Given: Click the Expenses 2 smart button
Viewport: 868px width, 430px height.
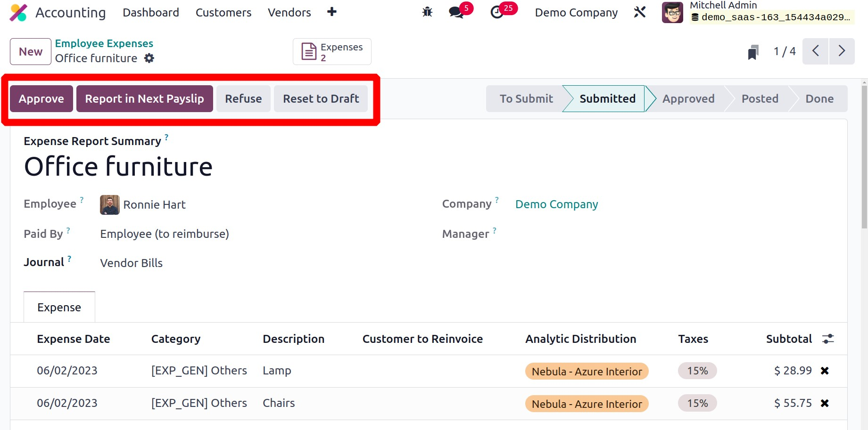Looking at the screenshot, I should click(332, 52).
